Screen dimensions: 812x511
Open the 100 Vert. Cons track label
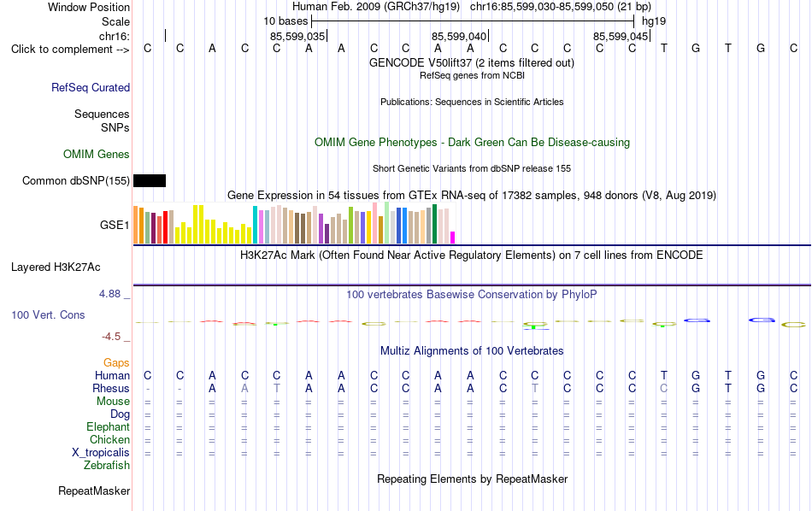click(48, 314)
